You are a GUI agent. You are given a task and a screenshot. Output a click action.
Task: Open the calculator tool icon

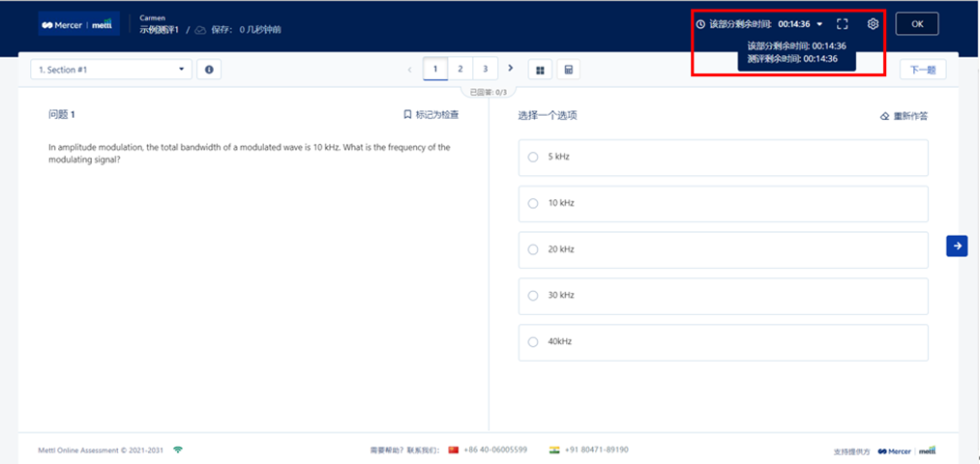click(569, 70)
